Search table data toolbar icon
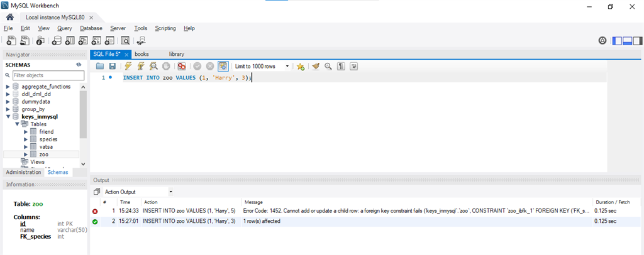 [x=125, y=40]
